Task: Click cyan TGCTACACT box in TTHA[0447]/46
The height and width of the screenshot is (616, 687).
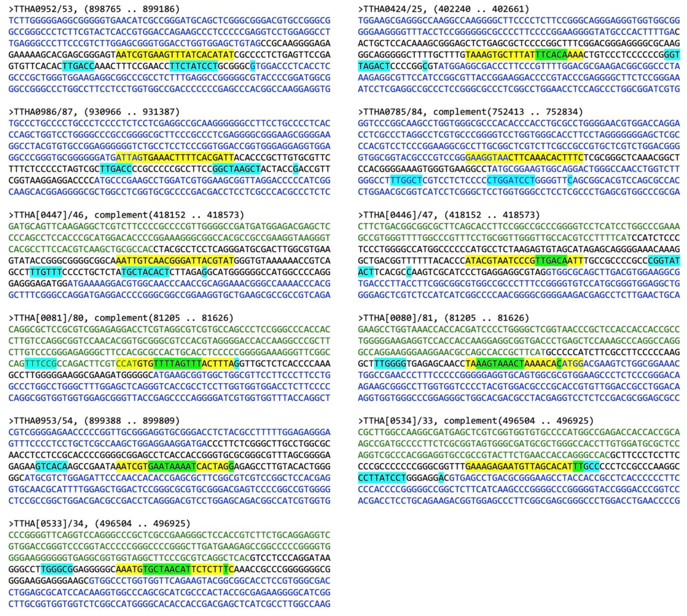Action: tap(145, 272)
